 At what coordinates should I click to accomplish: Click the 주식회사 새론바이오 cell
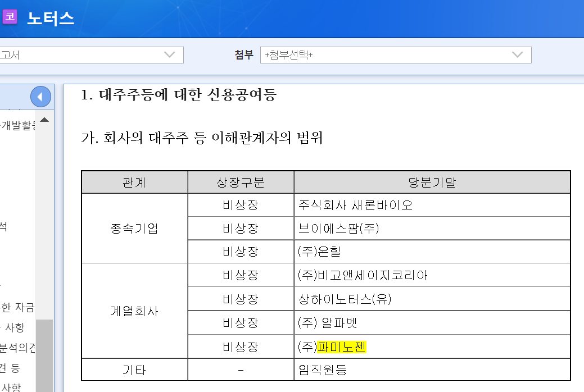coord(432,205)
